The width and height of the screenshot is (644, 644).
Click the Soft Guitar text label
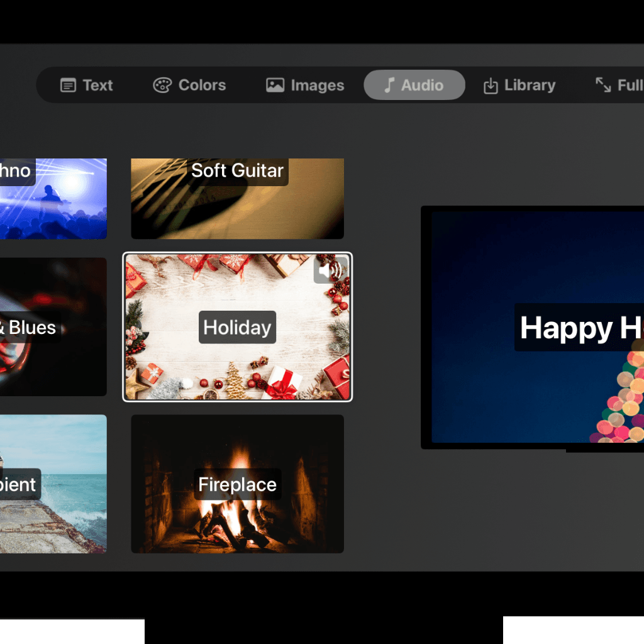tap(237, 170)
